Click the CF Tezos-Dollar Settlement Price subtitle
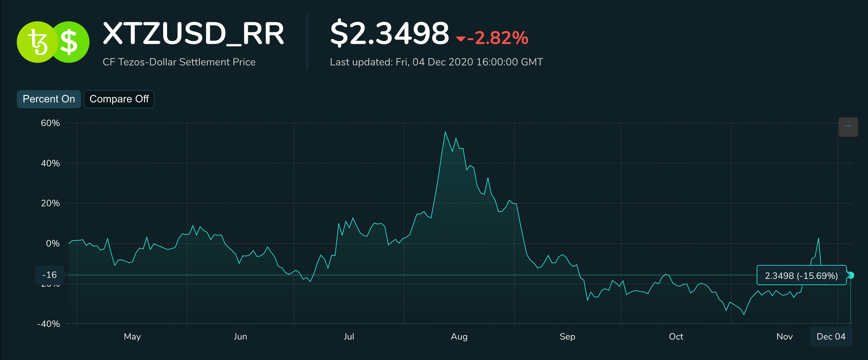Viewport: 868px width, 360px height. click(179, 62)
